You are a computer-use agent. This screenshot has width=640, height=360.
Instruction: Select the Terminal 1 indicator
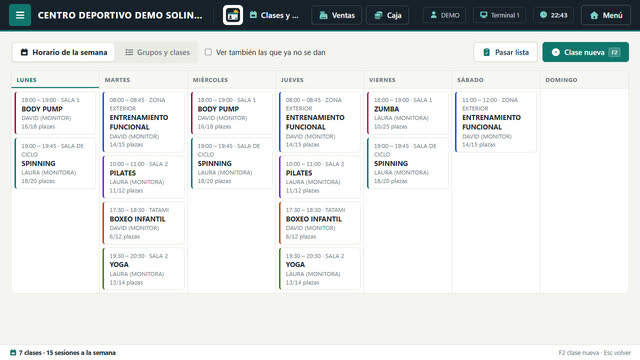pos(499,15)
